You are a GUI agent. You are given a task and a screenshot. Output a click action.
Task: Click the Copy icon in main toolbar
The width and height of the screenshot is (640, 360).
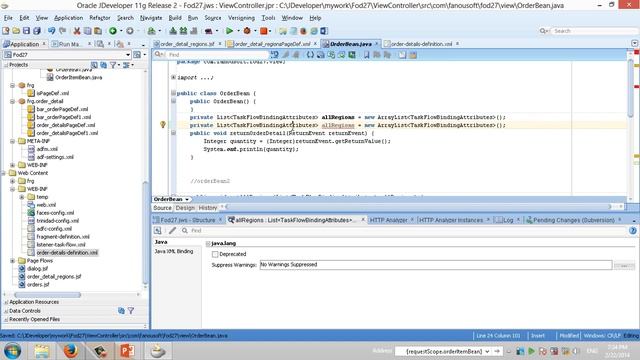[x=87, y=31]
